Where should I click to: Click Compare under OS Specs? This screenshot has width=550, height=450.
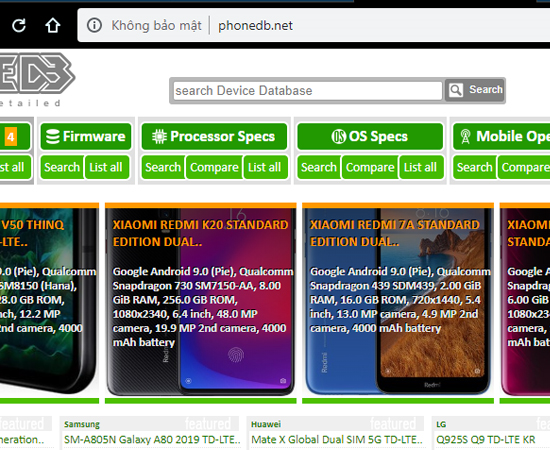pos(370,167)
